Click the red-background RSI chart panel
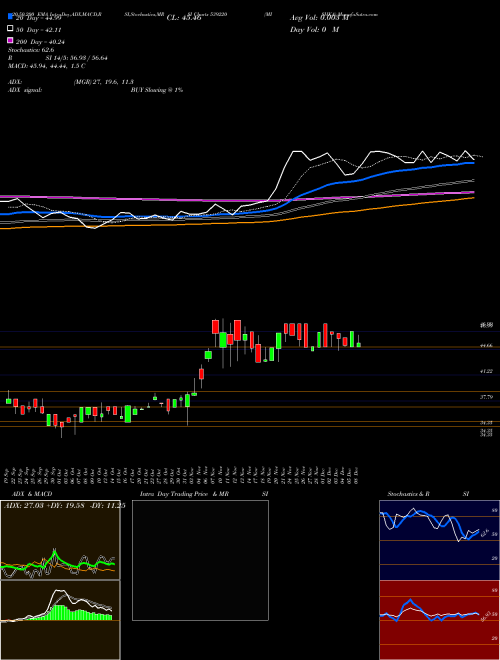Screen dimensions: 500x660 coord(439,620)
